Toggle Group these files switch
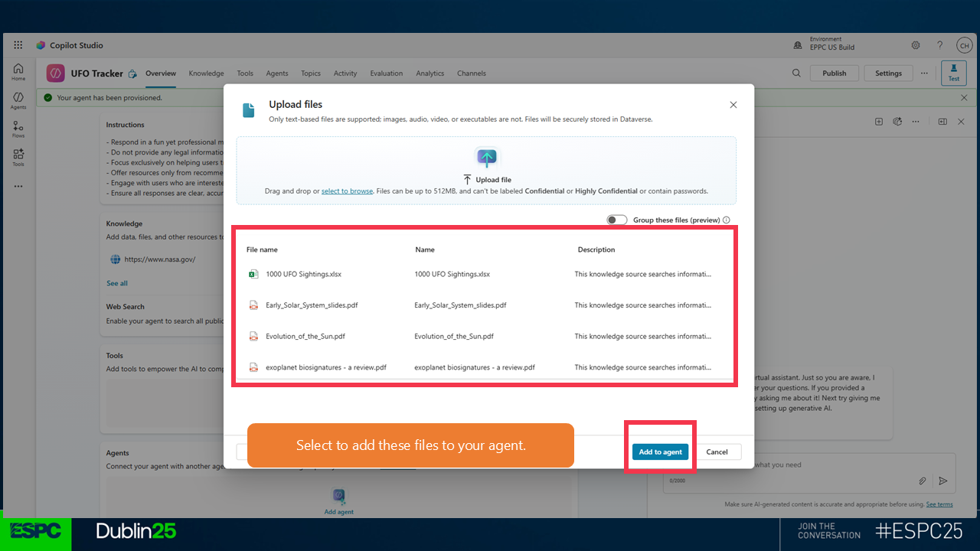The height and width of the screenshot is (551, 980). [616, 220]
